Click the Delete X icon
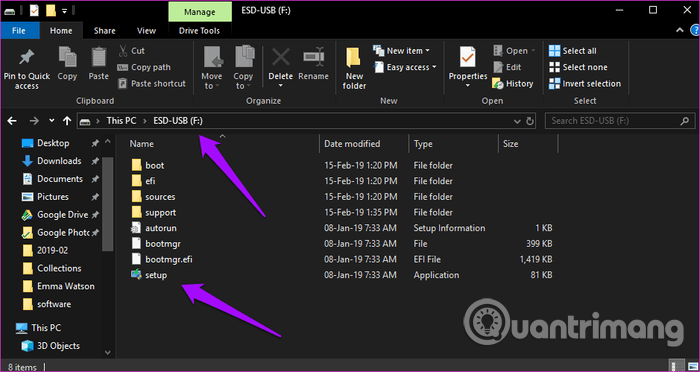Image resolution: width=700 pixels, height=372 pixels. 281,57
